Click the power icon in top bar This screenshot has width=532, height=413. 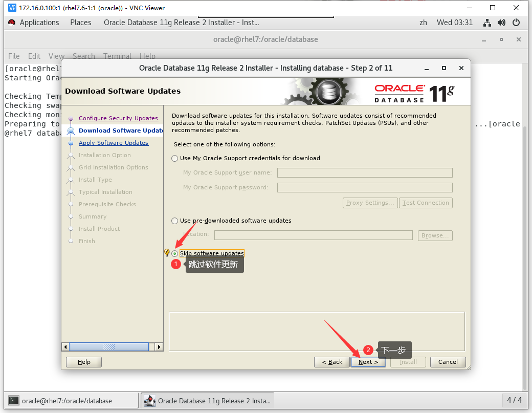click(516, 23)
